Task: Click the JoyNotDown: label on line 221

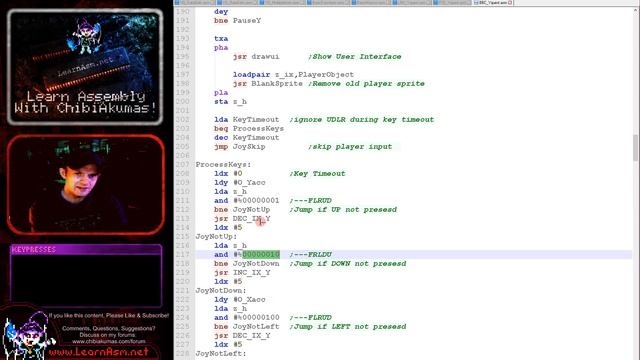Action: tap(221, 291)
